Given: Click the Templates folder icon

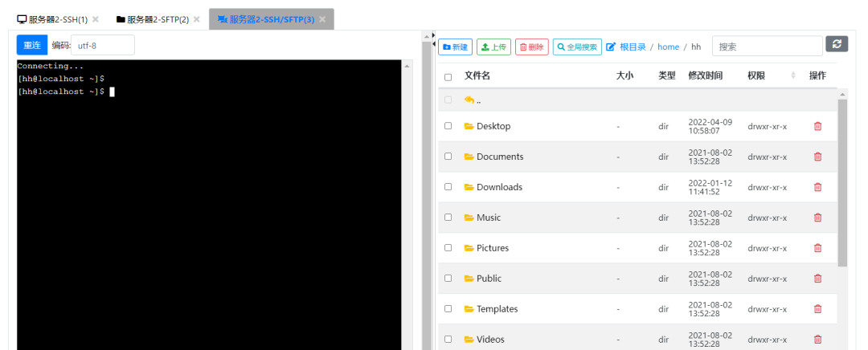Looking at the screenshot, I should coord(469,308).
